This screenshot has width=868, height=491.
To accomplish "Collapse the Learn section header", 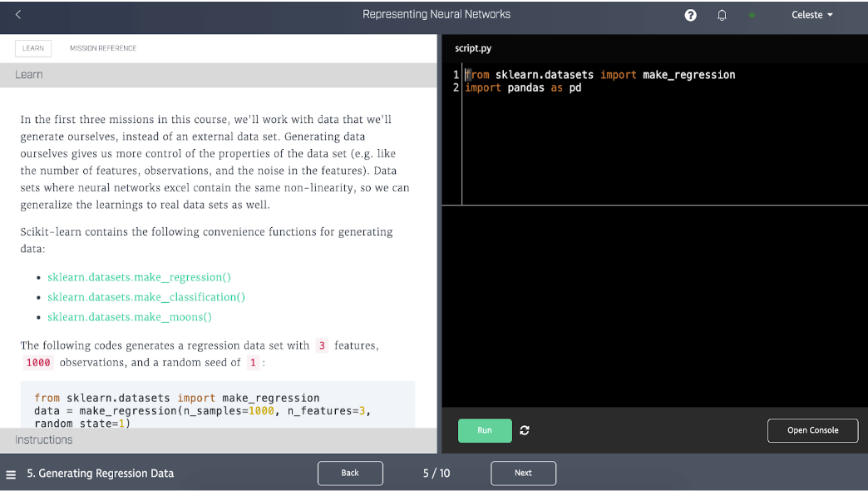I will tap(218, 75).
